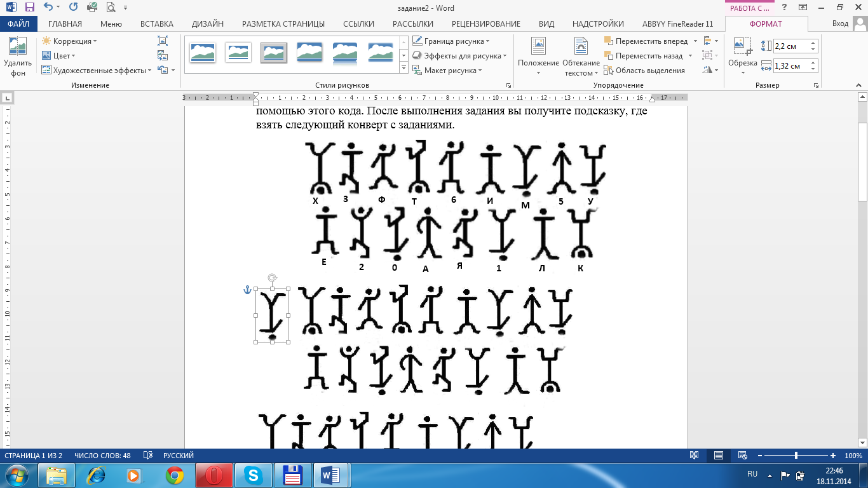Image resolution: width=868 pixels, height=488 pixels.
Task: Click the Обрезка crop tool icon
Action: coord(742,47)
